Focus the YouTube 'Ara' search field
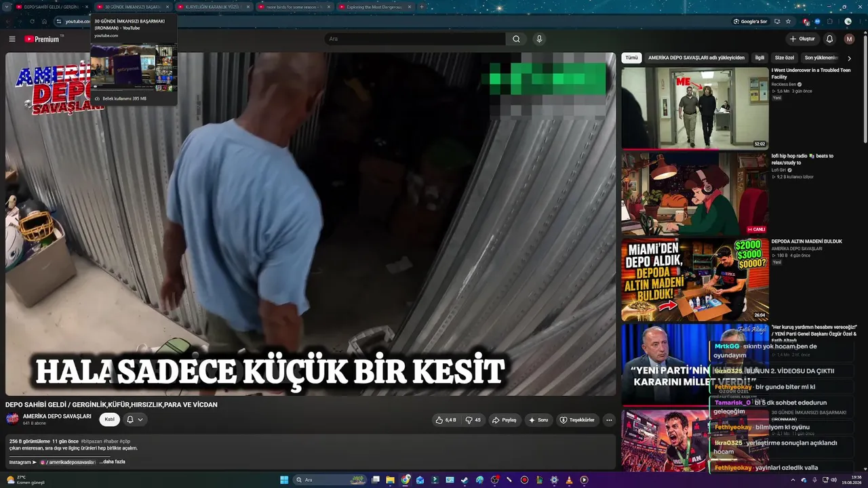 (x=414, y=39)
